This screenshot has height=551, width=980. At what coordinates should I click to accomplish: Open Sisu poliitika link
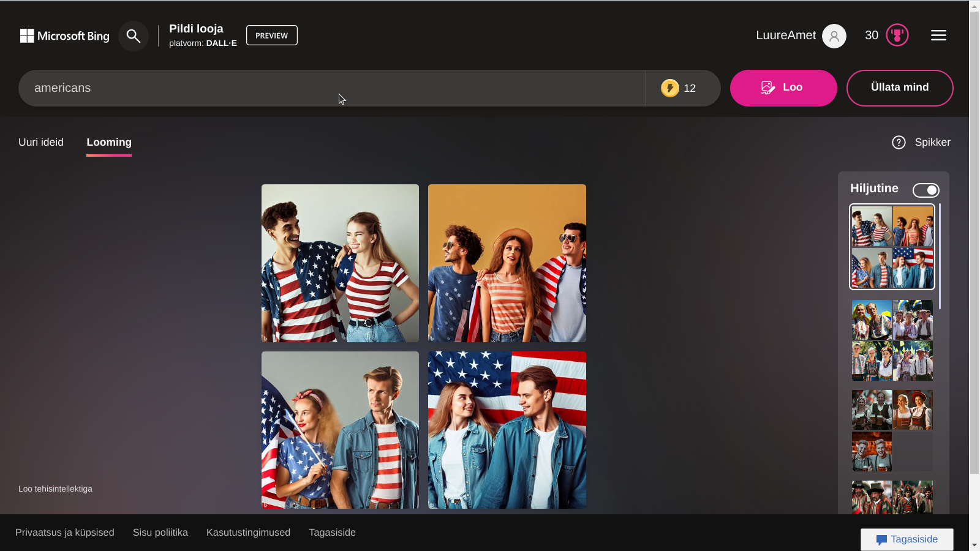coord(160,533)
